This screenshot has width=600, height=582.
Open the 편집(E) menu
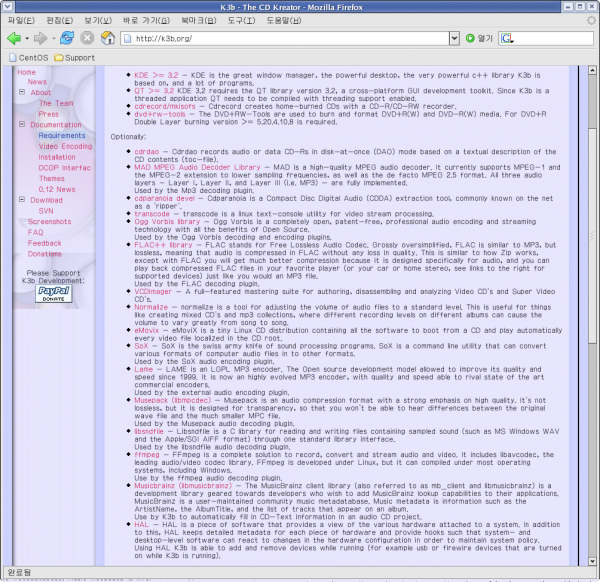[60, 21]
